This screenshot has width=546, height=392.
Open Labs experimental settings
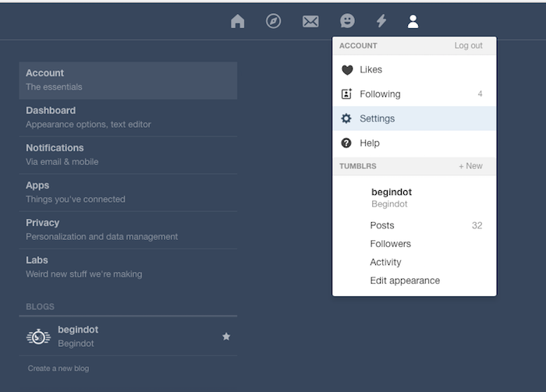click(128, 267)
